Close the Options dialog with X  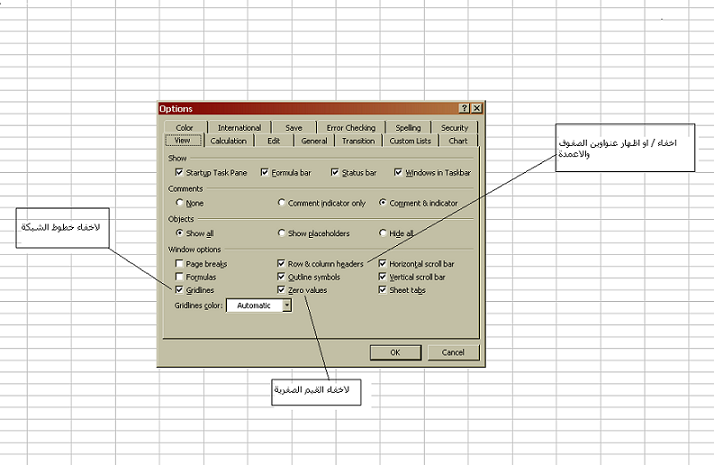[x=477, y=108]
